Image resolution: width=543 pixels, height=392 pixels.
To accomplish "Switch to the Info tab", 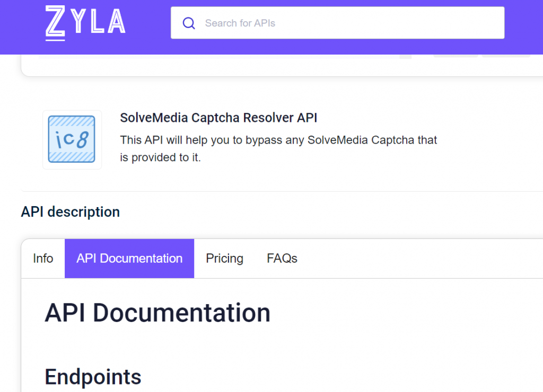I will [x=43, y=259].
